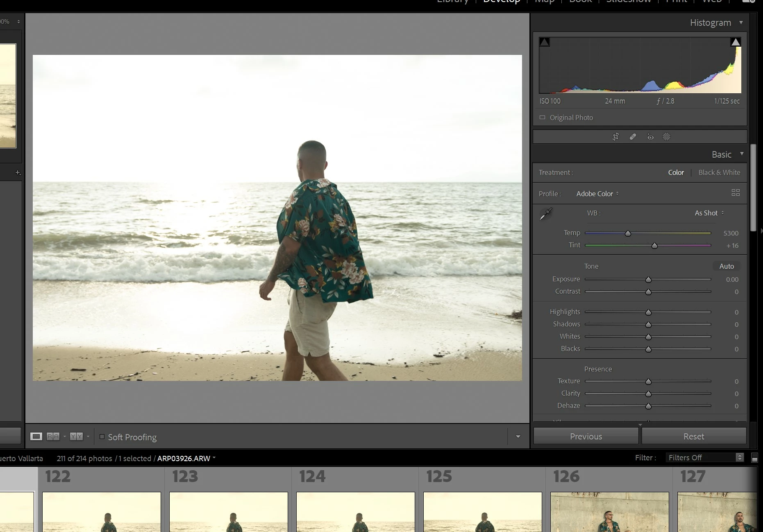Set Treatment to Color
The image size is (763, 532).
click(x=676, y=172)
